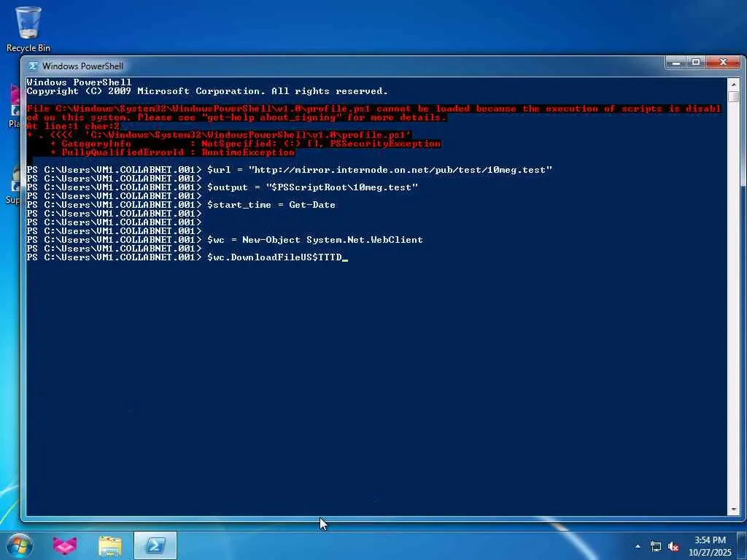Click the Copyright 2009 Microsoft line
Screen dimensions: 747x560
[x=207, y=91]
